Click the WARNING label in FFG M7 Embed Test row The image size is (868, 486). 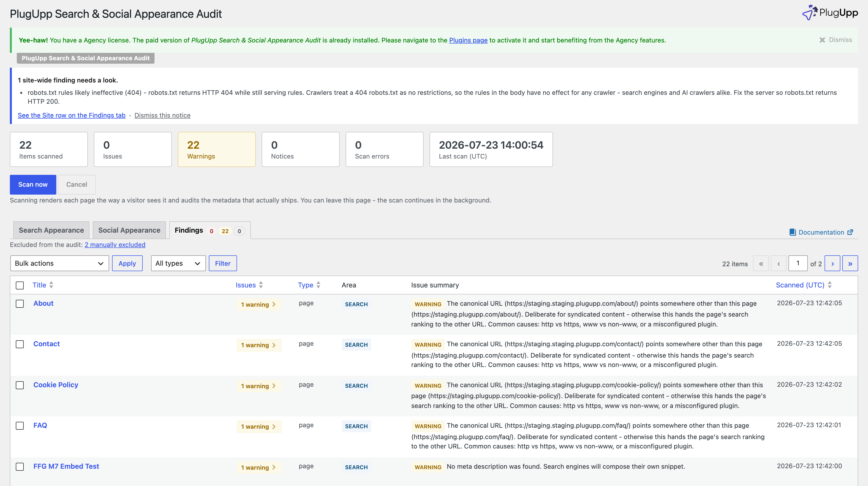tap(428, 467)
